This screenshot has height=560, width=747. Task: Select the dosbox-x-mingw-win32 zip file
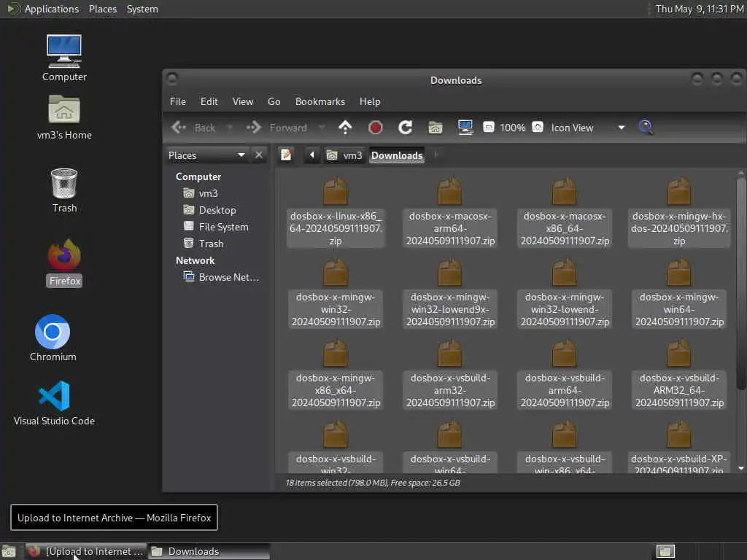pyautogui.click(x=336, y=293)
